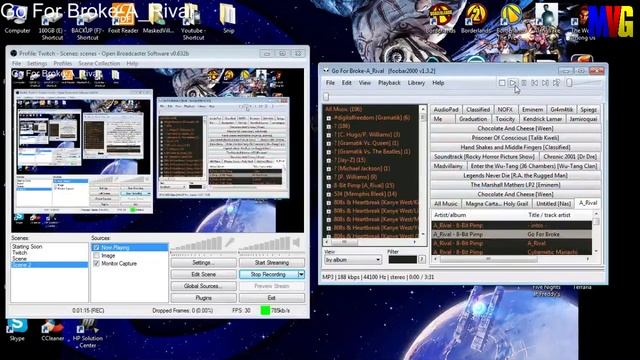
Task: Select the Go For Broke track row
Action: [x=512, y=234]
